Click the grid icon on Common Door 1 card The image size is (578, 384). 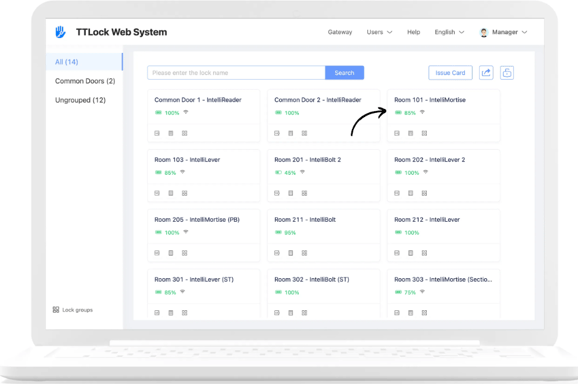184,133
